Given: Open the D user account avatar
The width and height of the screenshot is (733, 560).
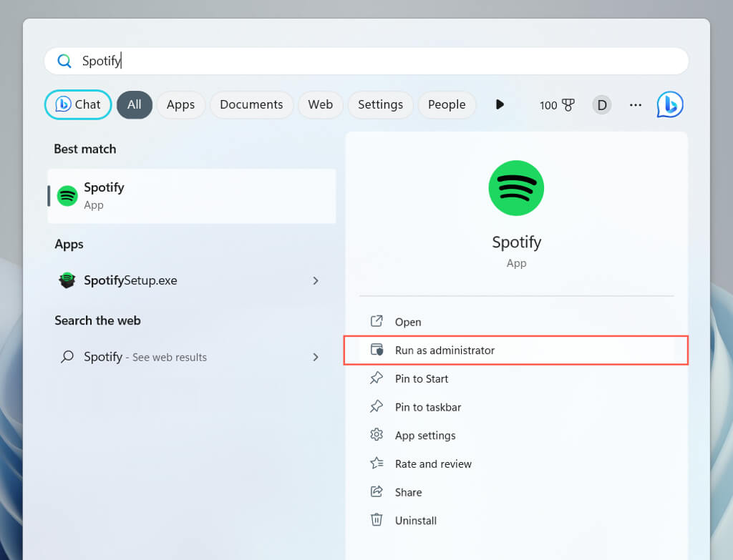Looking at the screenshot, I should pos(601,105).
